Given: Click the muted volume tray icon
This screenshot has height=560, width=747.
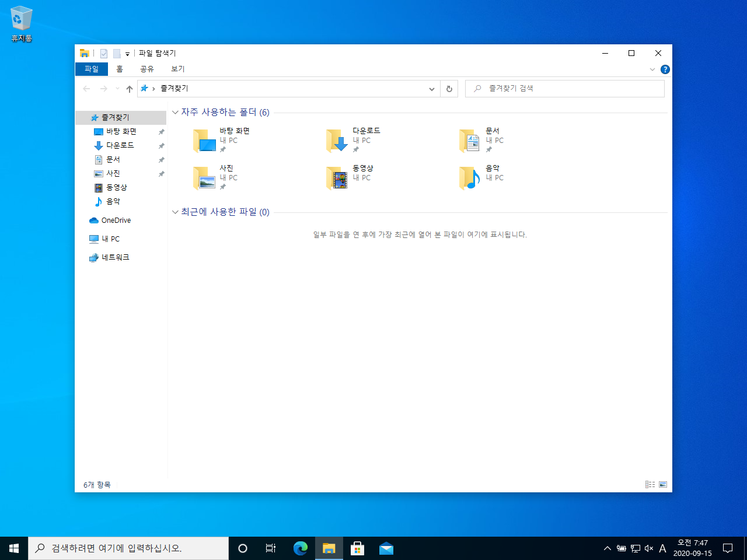Looking at the screenshot, I should click(649, 548).
